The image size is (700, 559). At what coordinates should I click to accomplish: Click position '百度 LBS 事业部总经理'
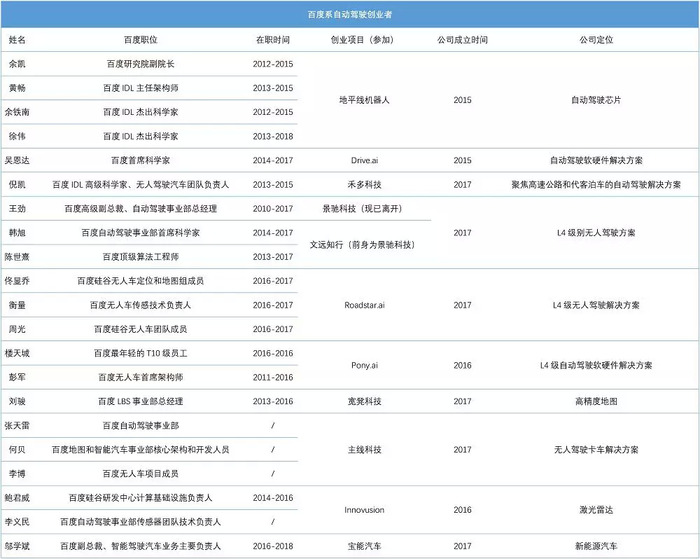tap(141, 401)
